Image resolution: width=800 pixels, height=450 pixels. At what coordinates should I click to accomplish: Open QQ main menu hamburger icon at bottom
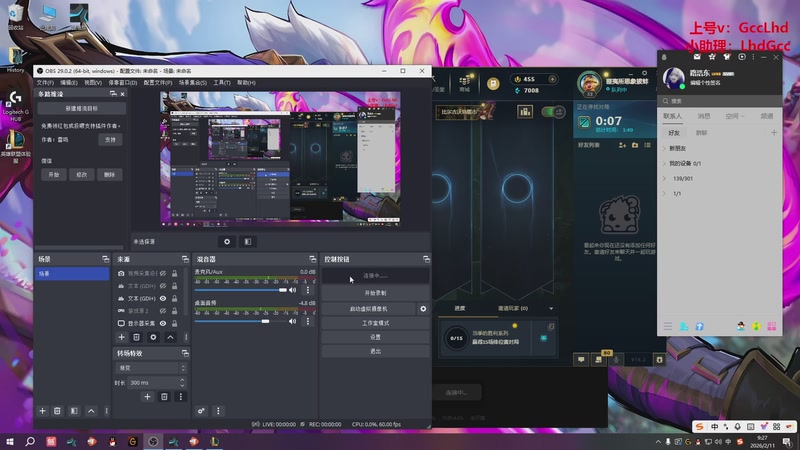click(668, 326)
